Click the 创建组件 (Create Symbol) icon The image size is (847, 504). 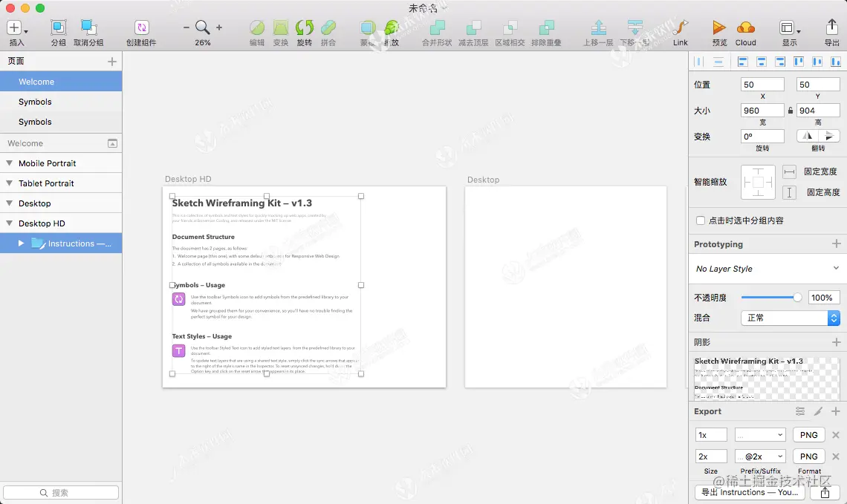coord(141,27)
